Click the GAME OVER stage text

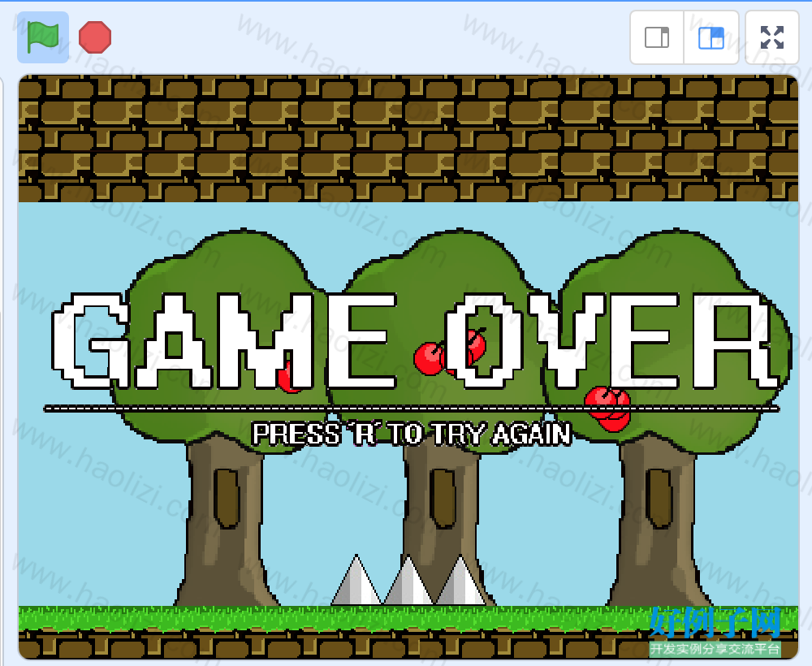417,341
